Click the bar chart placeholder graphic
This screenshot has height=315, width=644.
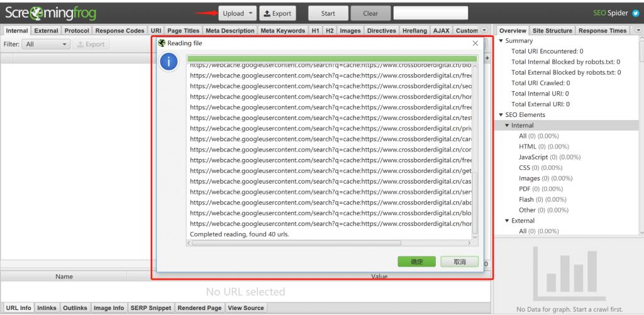pos(569,273)
